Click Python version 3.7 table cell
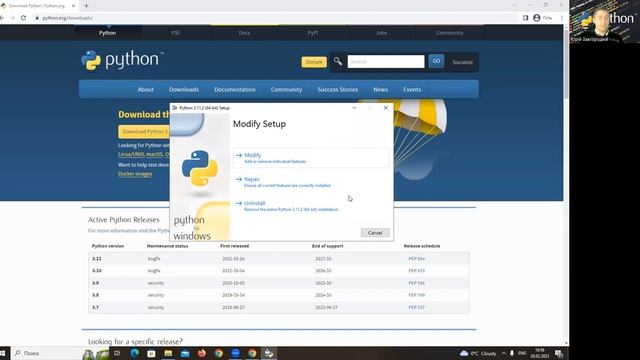640x360 pixels. (x=96, y=307)
